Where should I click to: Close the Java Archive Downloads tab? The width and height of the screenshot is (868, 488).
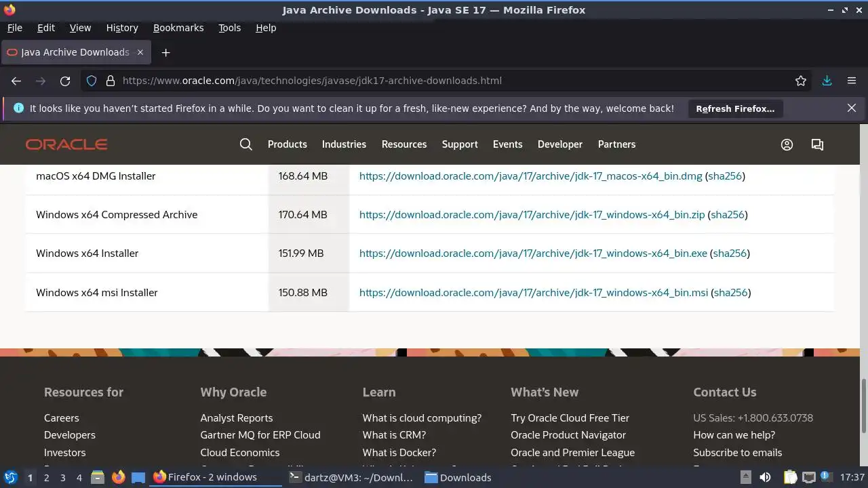140,52
